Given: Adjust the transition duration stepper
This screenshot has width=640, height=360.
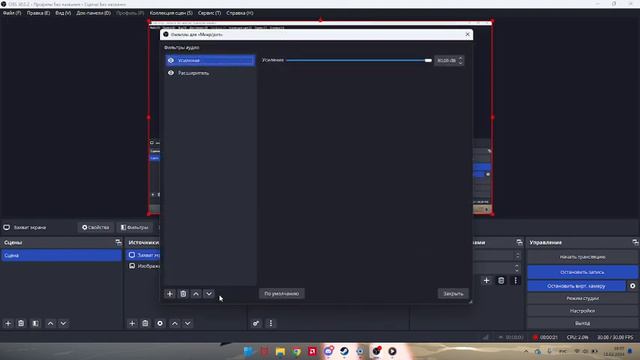Looking at the screenshot, I should [x=517, y=268].
